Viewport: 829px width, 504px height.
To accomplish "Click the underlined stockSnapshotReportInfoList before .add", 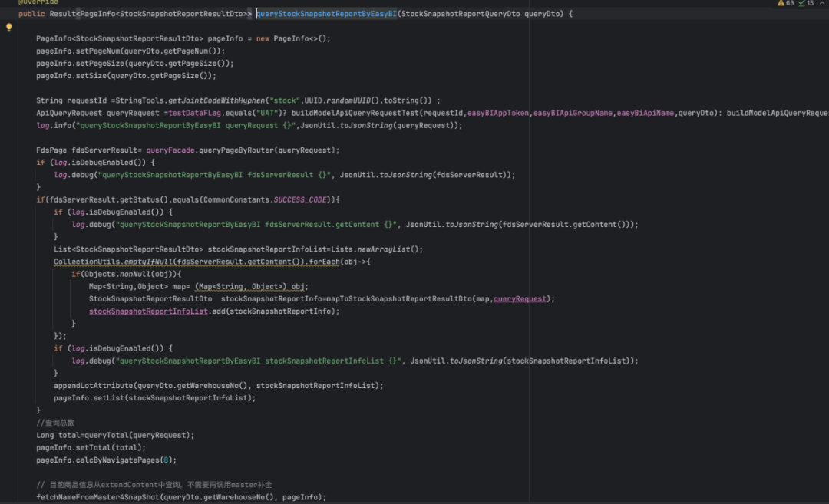I will click(x=149, y=311).
